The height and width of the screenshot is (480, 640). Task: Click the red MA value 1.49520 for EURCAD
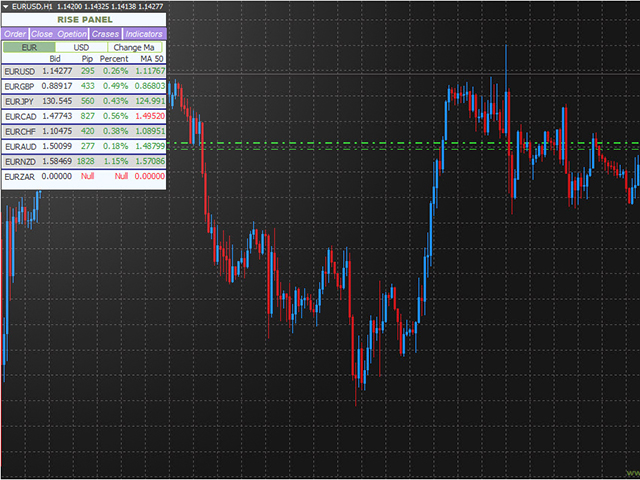pyautogui.click(x=150, y=116)
